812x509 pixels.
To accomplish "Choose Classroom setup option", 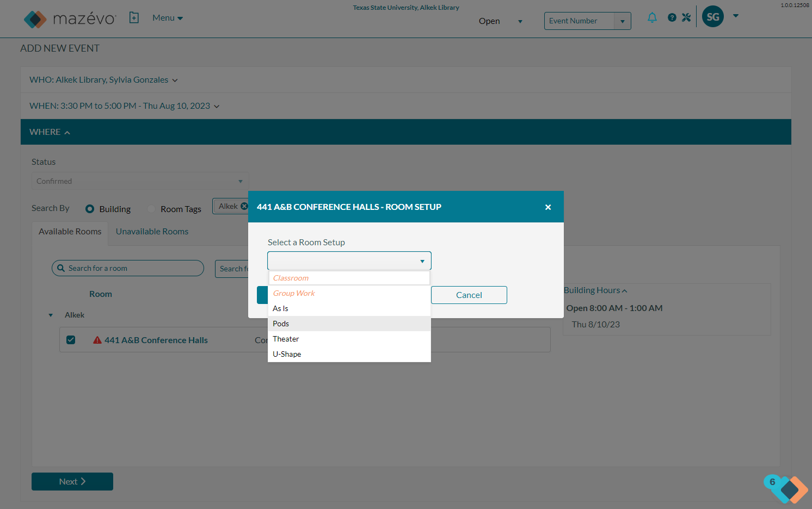I will click(x=349, y=278).
